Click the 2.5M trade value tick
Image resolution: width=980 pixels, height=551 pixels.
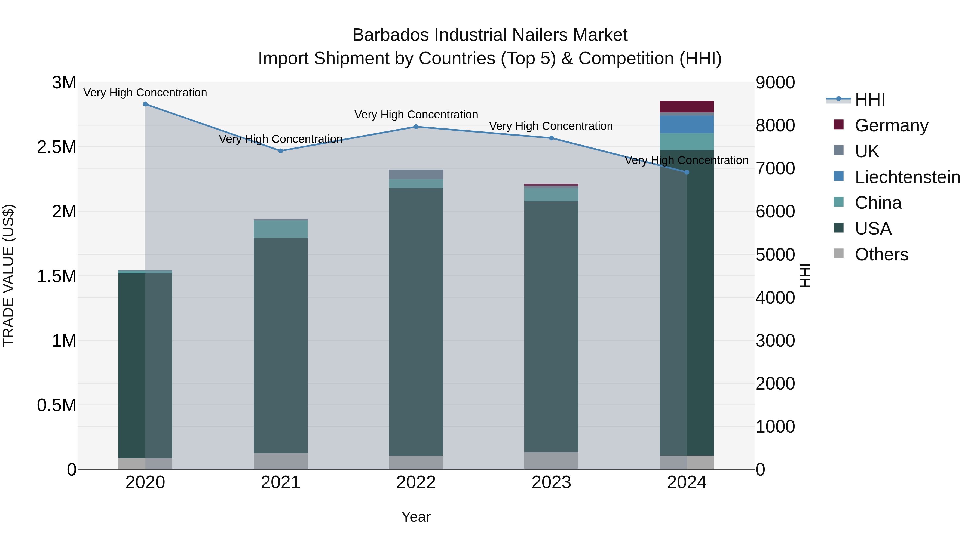[x=57, y=147]
